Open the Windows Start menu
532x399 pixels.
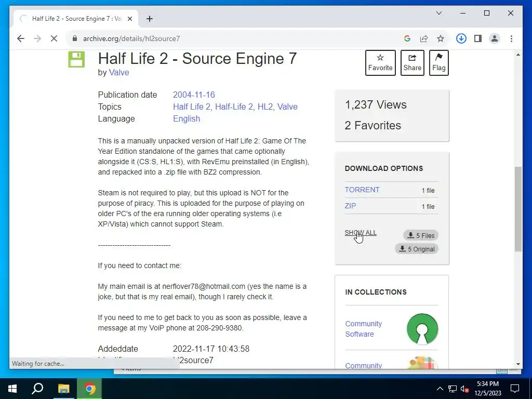click(12, 389)
